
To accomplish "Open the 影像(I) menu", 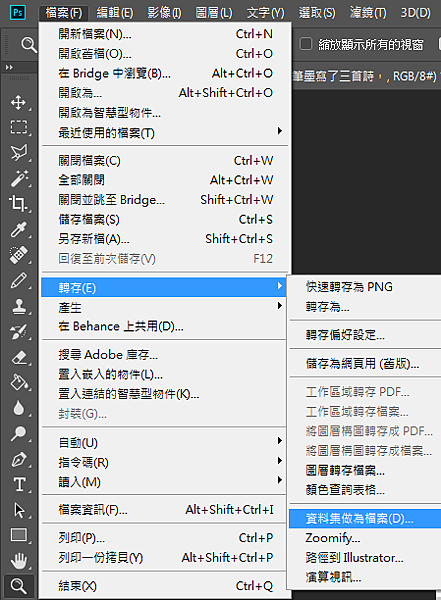I will point(165,13).
